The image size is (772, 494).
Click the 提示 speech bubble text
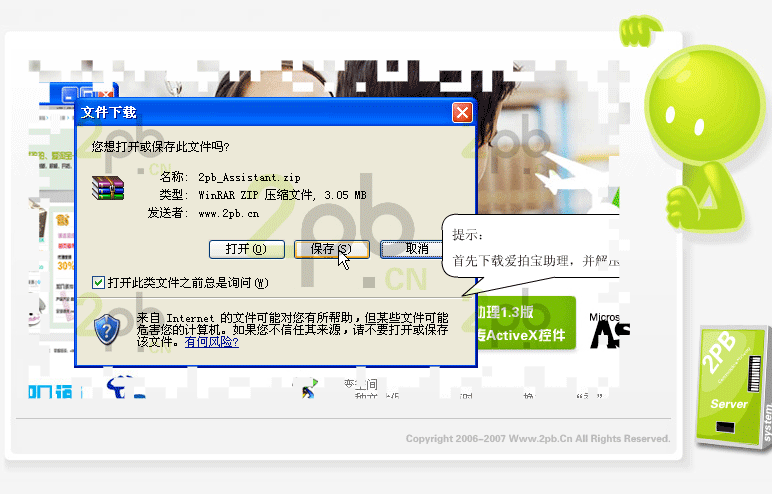point(535,248)
